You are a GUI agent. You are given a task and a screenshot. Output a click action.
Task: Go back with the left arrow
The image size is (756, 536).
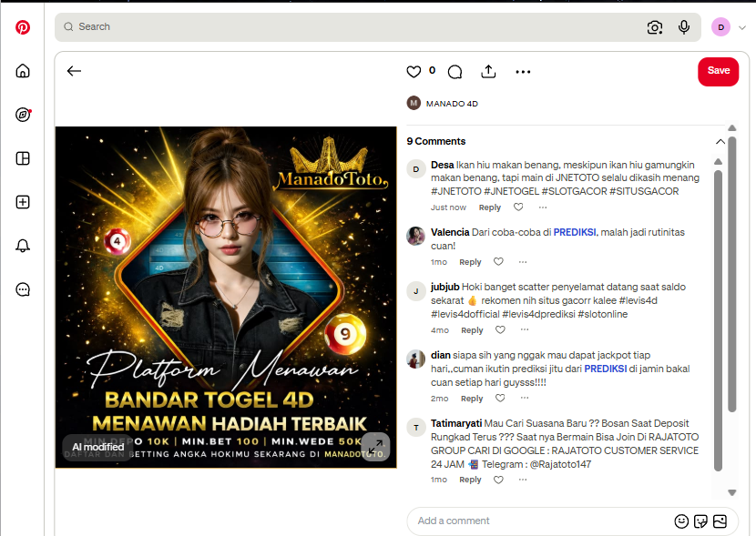pyautogui.click(x=74, y=71)
